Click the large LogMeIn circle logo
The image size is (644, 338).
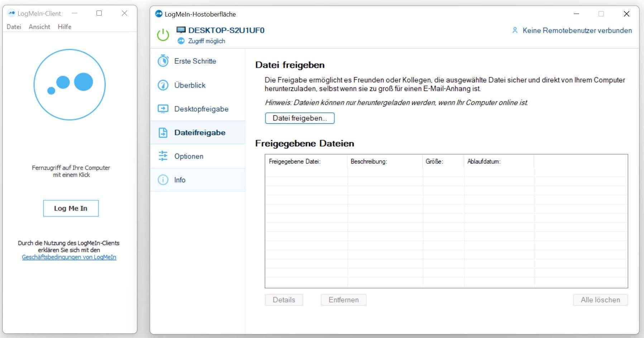click(70, 85)
